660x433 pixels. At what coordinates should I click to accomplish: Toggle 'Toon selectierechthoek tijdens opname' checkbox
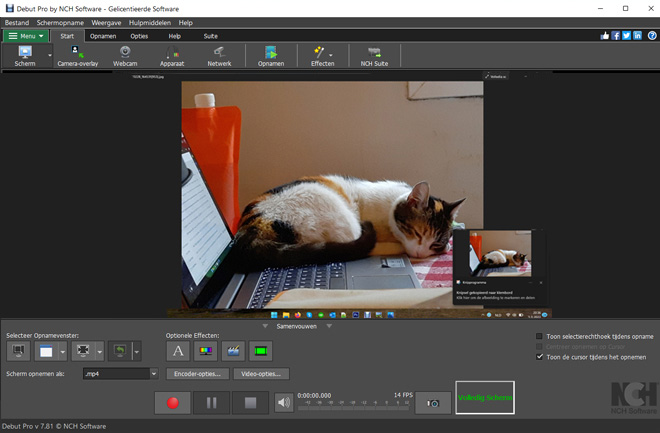click(x=539, y=336)
